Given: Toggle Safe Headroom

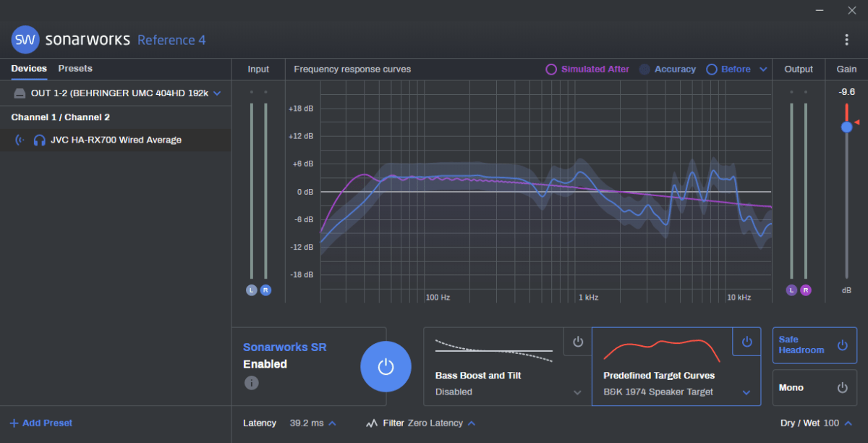Looking at the screenshot, I should pyautogui.click(x=814, y=345).
